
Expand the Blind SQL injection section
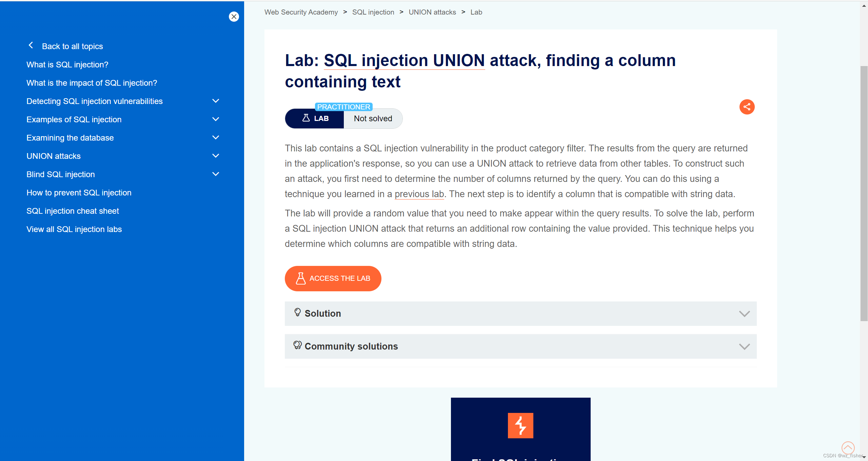click(216, 174)
